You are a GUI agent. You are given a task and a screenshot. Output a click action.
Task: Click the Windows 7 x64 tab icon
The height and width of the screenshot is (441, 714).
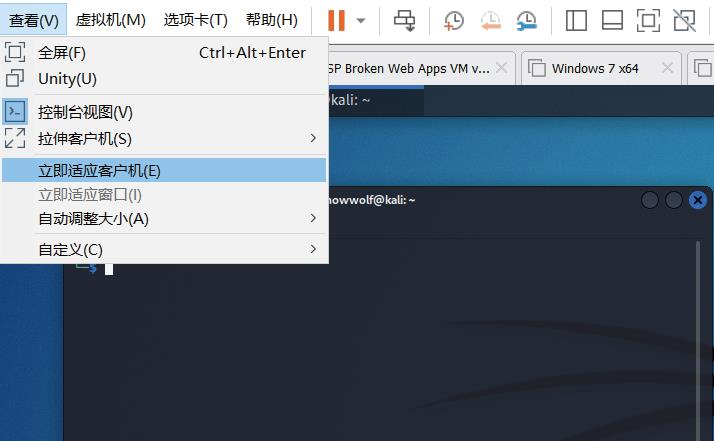537,68
